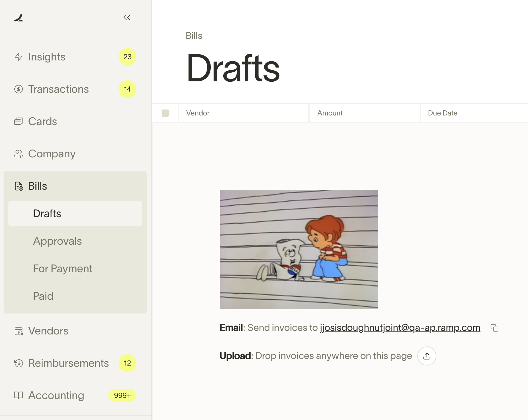Image resolution: width=528 pixels, height=420 pixels.
Task: Click the Cards icon in the sidebar
Action: [x=19, y=121]
